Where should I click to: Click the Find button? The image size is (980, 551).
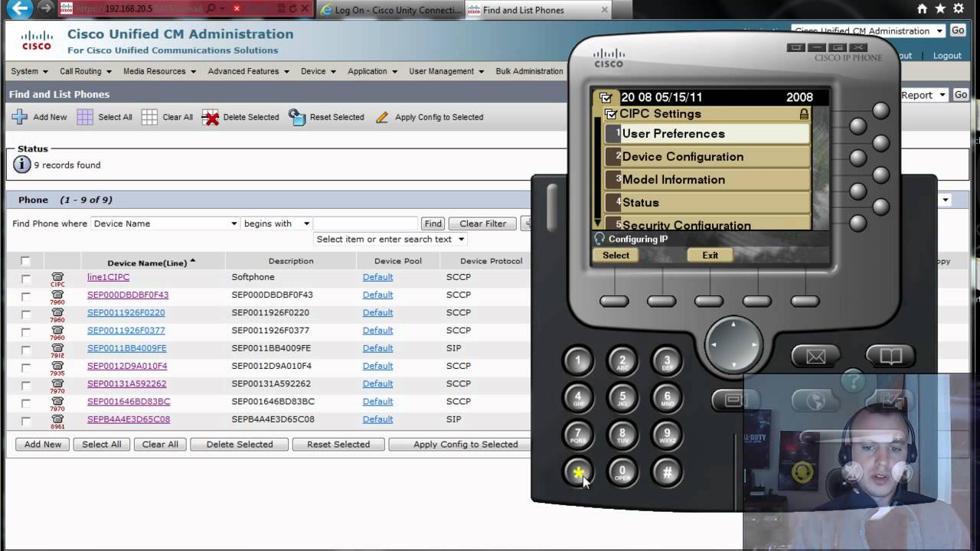pos(433,223)
